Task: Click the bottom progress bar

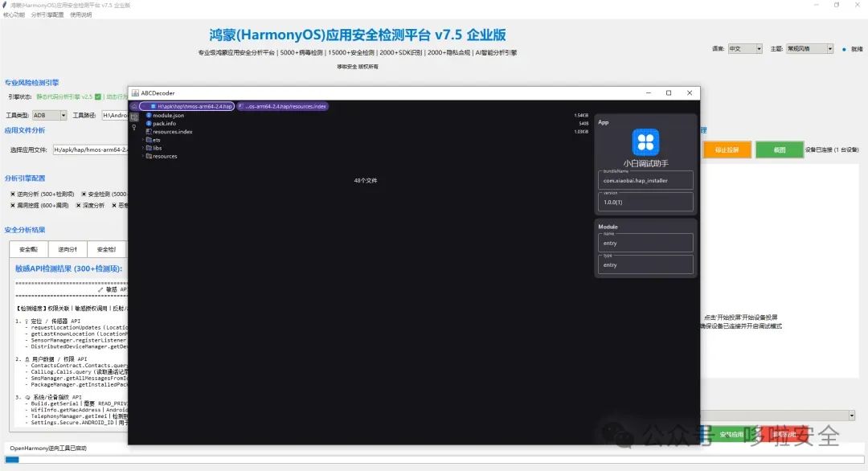Action: coord(434,460)
